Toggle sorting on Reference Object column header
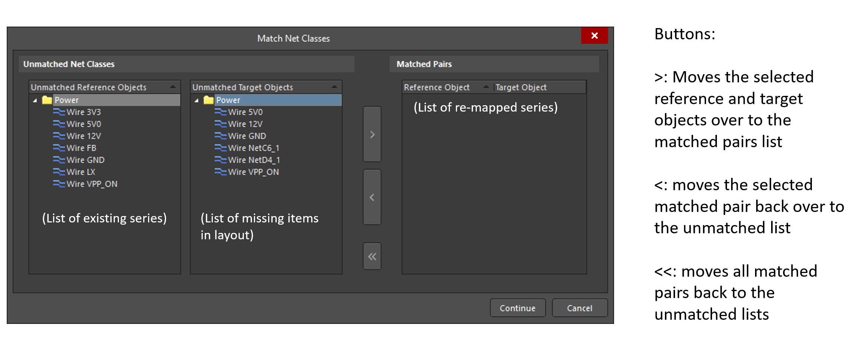This screenshot has width=868, height=340. (437, 87)
